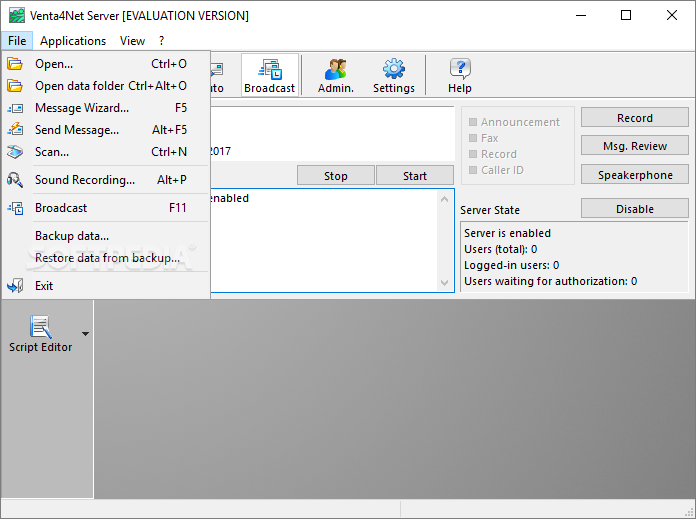Select Message Wizard... menu entry
696x519 pixels.
click(106, 108)
